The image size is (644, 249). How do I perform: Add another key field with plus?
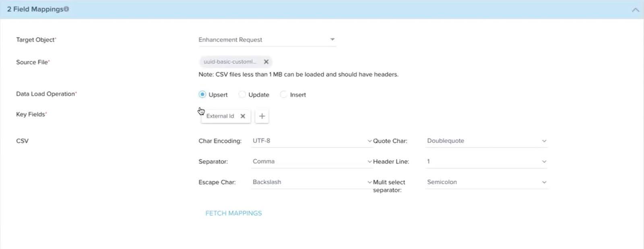(x=262, y=116)
